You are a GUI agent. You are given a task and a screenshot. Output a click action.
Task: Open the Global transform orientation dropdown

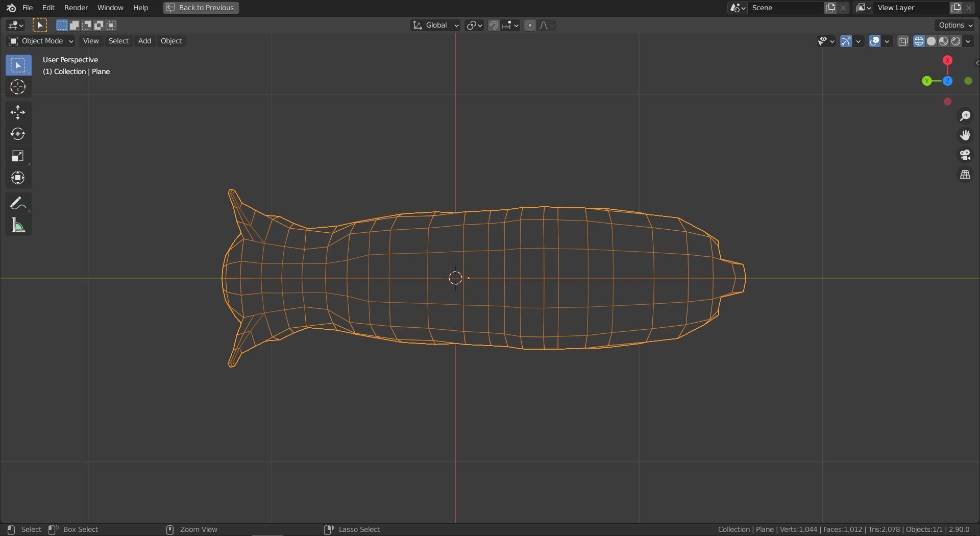pos(435,26)
